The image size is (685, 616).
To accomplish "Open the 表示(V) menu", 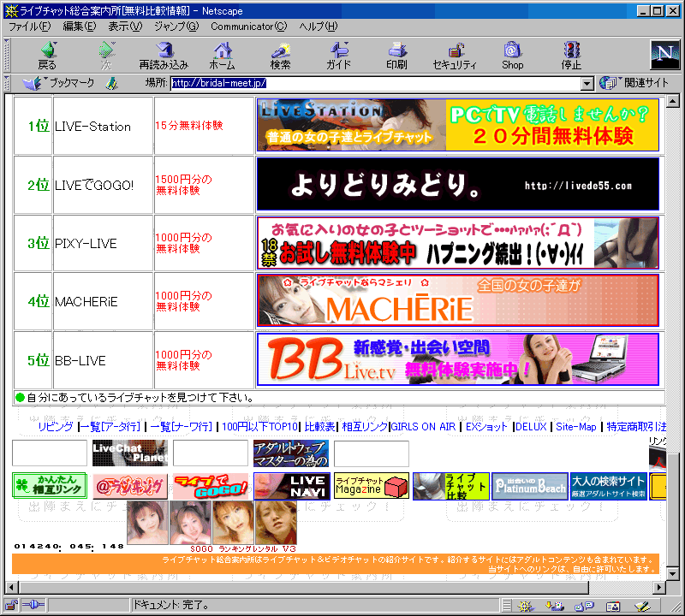I will click(125, 27).
